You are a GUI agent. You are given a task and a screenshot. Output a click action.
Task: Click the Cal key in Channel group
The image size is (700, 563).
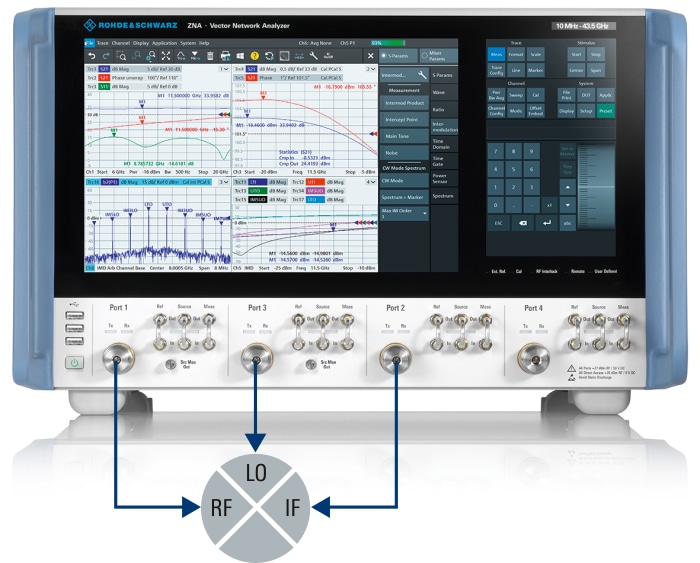click(535, 95)
